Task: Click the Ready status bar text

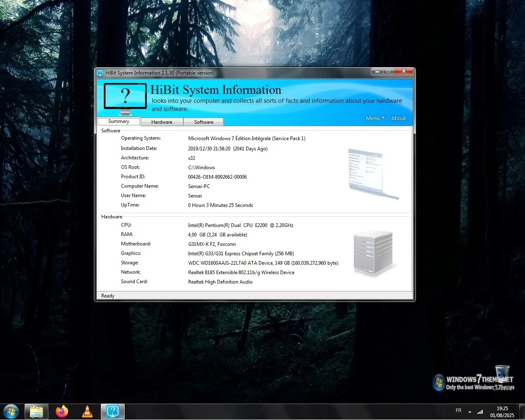Action: [107, 295]
